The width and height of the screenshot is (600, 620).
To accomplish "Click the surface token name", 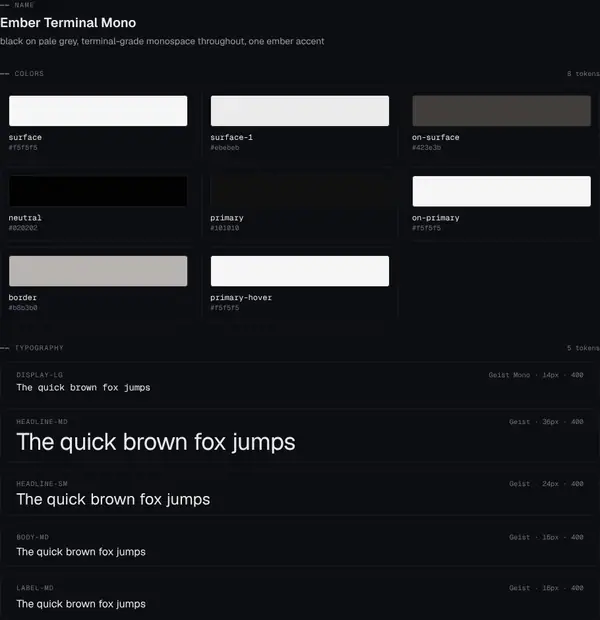I will (x=25, y=137).
